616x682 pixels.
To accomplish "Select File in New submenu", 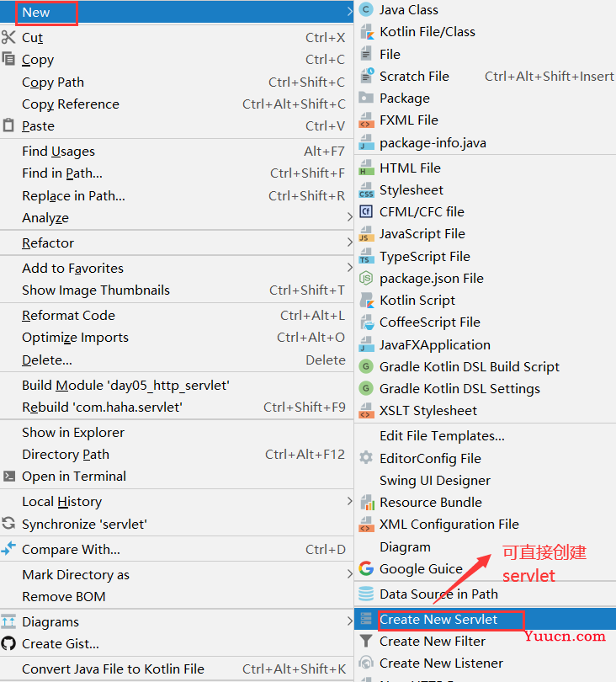I will coord(485,55).
